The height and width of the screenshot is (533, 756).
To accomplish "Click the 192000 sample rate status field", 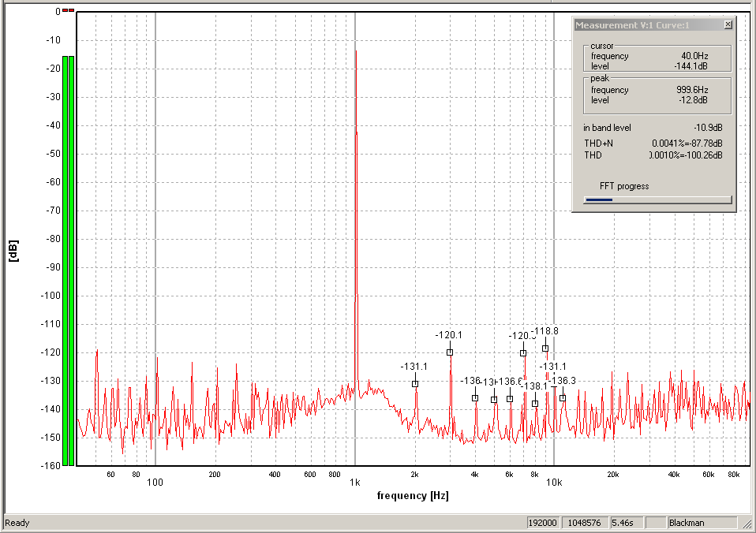I will tap(544, 523).
